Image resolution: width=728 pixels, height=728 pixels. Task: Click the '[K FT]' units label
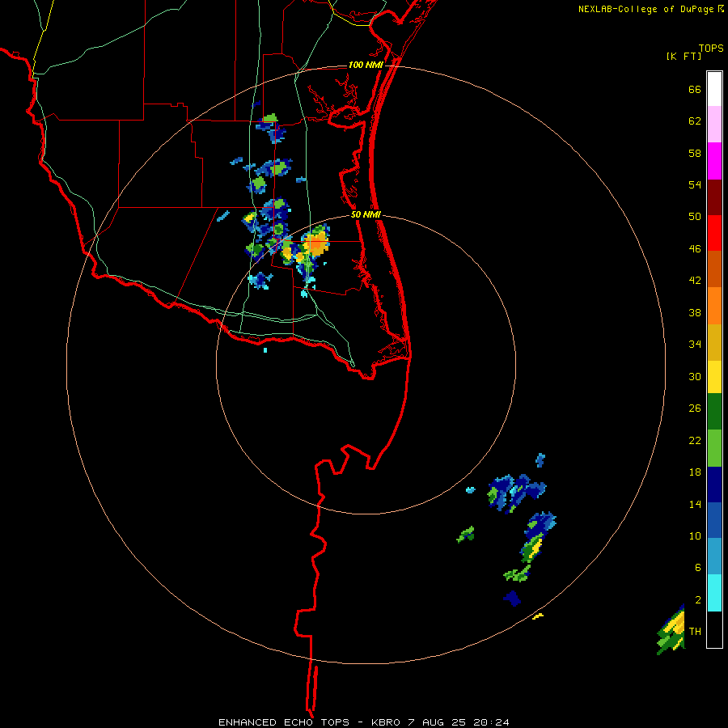coord(684,57)
